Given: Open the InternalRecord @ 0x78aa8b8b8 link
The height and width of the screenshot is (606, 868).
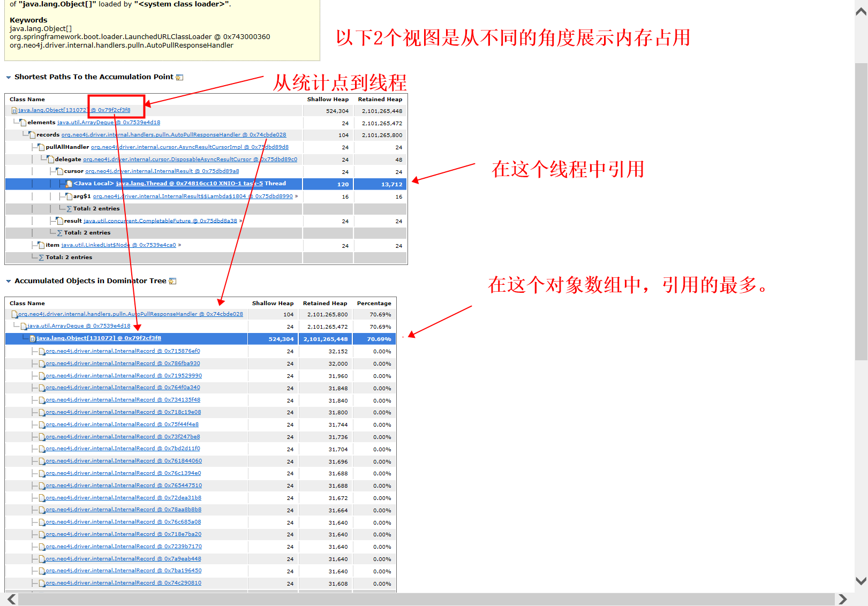Looking at the screenshot, I should click(123, 510).
